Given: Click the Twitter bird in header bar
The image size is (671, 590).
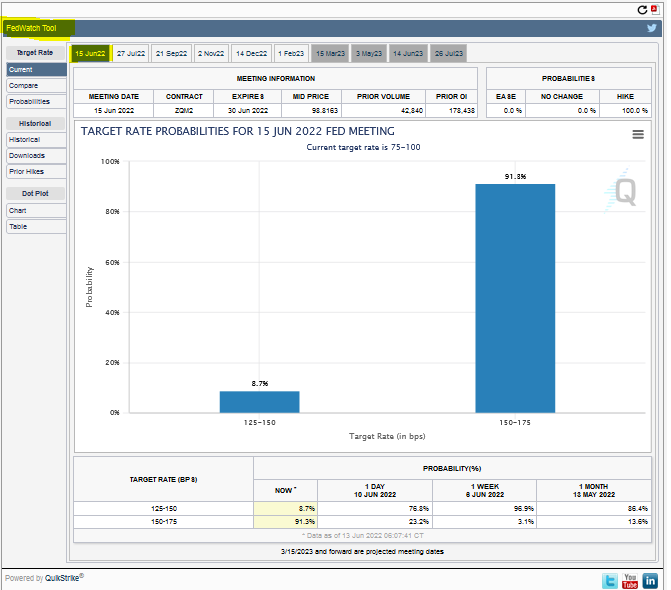Looking at the screenshot, I should point(652,28).
